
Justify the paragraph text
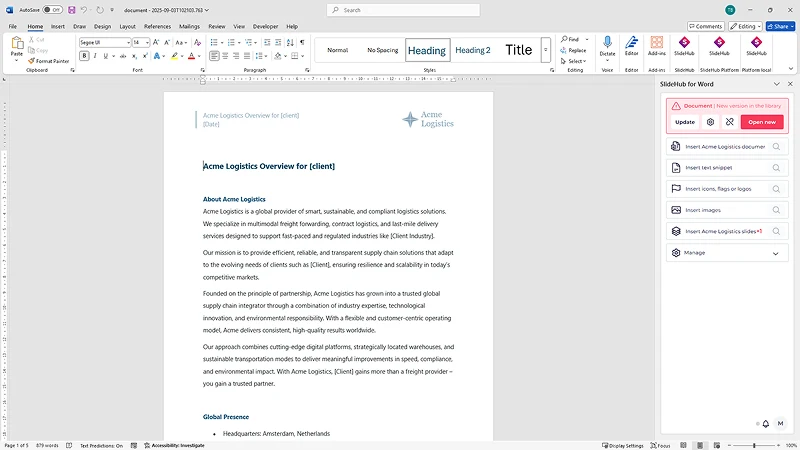247,56
